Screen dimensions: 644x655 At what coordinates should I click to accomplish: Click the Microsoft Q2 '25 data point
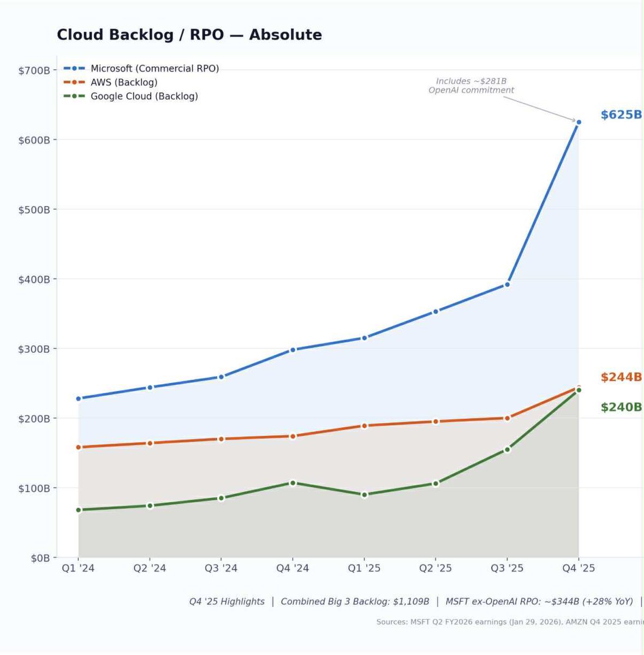click(x=436, y=312)
